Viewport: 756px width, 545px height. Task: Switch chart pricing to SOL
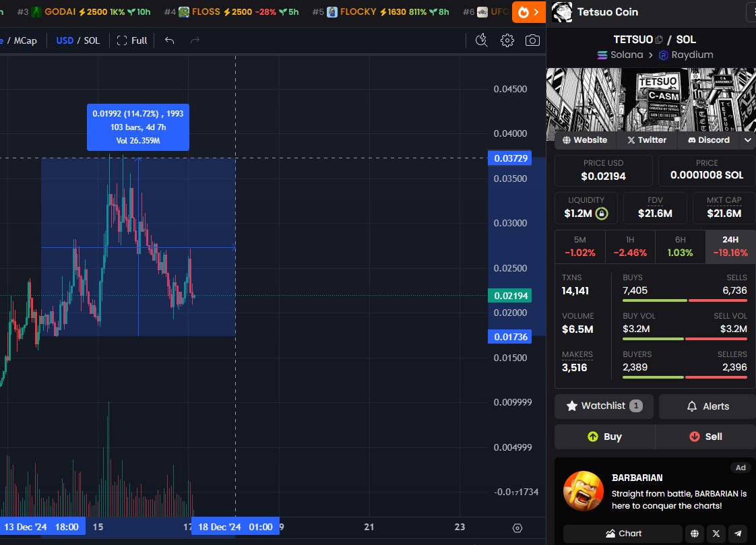tap(92, 40)
